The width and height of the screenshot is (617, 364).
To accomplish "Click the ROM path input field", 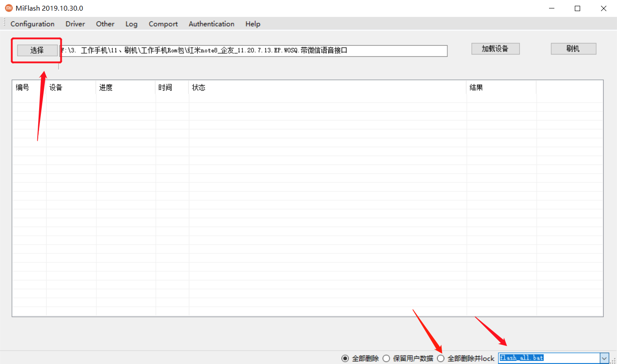I will (253, 51).
